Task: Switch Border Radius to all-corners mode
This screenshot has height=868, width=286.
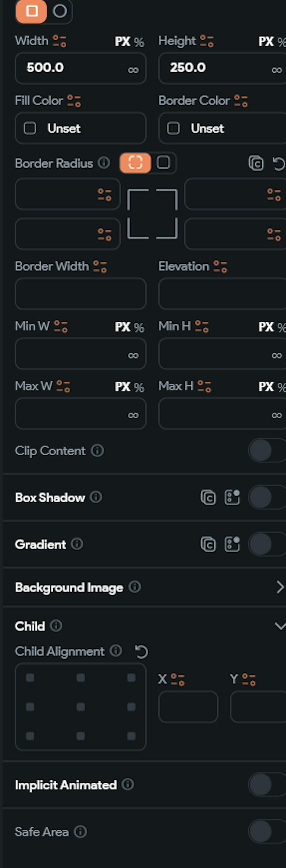Action: (164, 163)
